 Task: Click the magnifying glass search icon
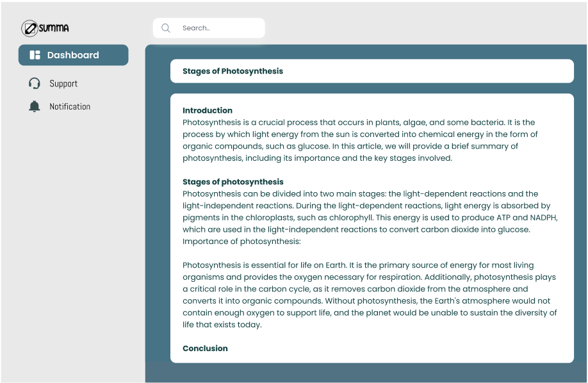point(166,28)
